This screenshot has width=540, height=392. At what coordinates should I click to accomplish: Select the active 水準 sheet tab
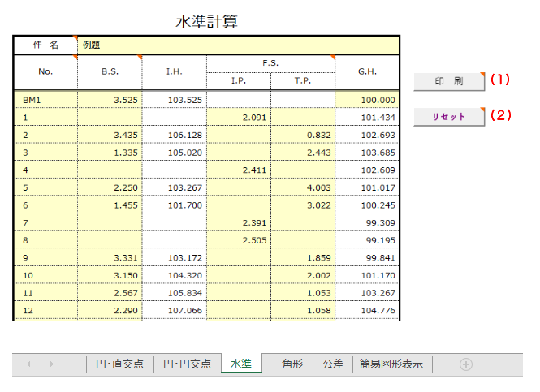click(x=240, y=364)
